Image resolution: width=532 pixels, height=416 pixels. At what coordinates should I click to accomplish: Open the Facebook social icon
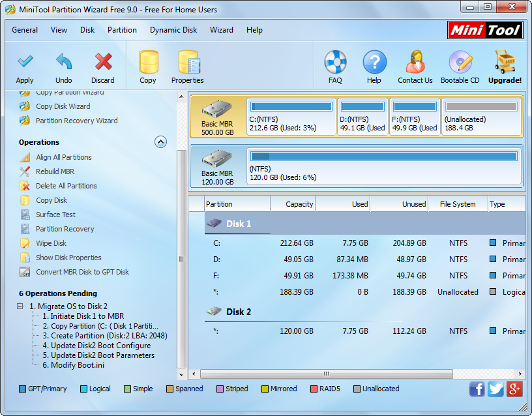tap(477, 389)
